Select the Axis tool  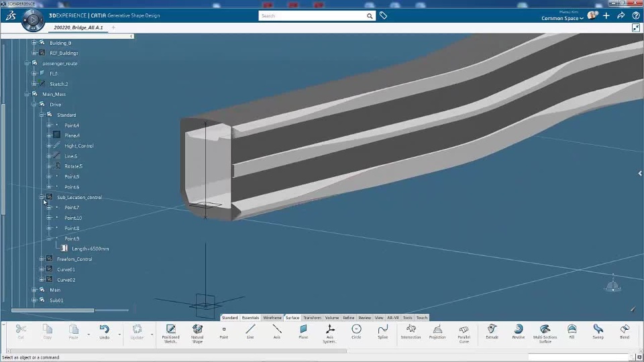click(277, 332)
